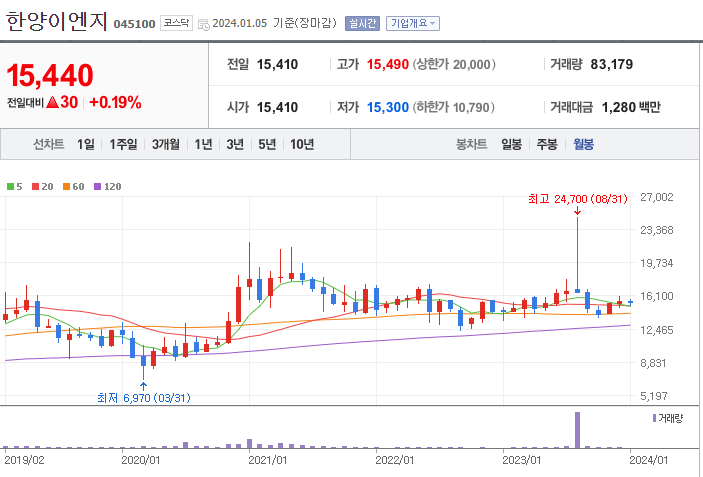Click the 시가 value 15,410

click(x=277, y=108)
